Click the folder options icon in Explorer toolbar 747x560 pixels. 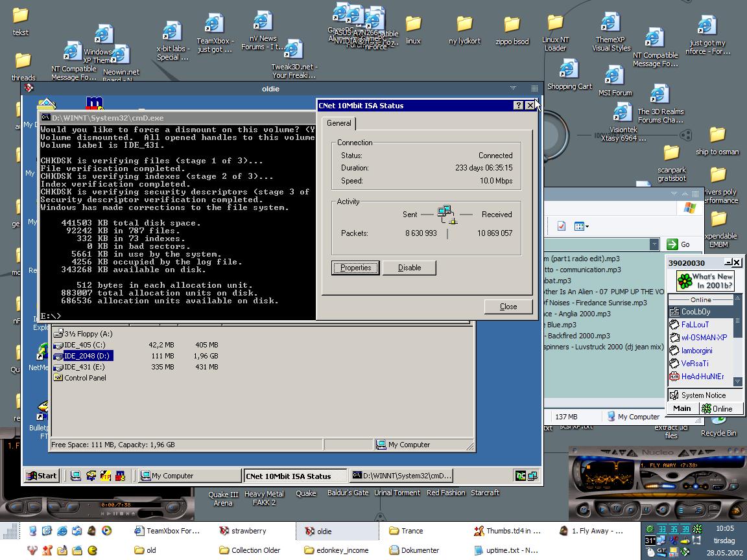click(x=562, y=226)
